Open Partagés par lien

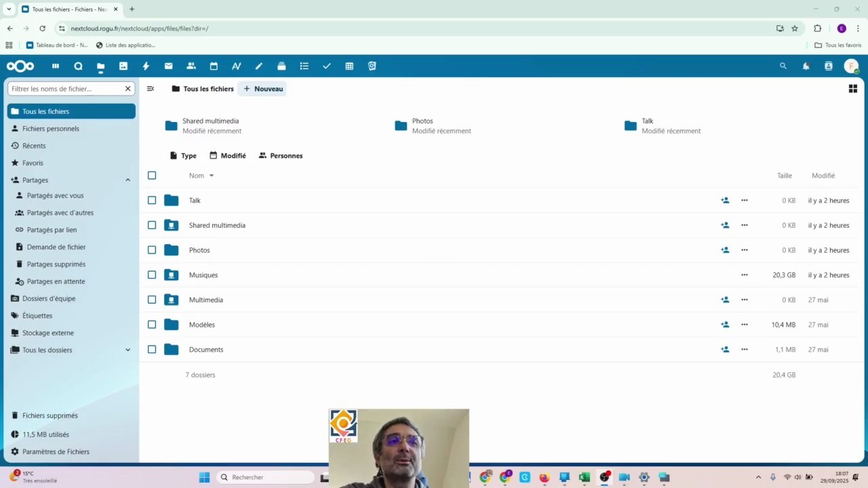(73, 230)
